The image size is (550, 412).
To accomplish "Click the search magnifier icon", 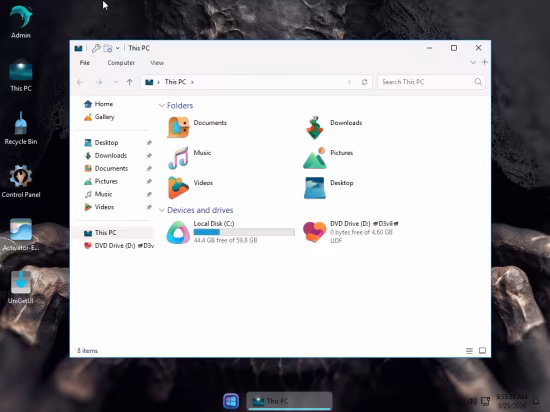I will click(x=478, y=82).
